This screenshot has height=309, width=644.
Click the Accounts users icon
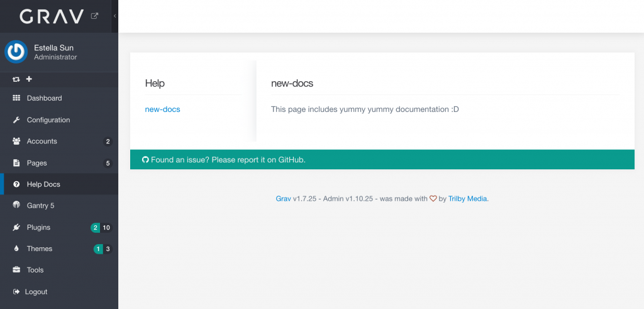click(x=16, y=142)
